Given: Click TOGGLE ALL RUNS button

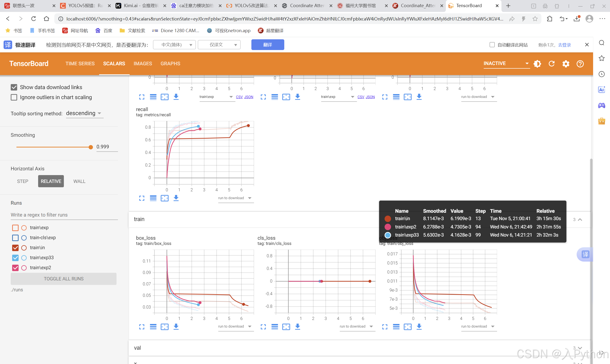Looking at the screenshot, I should (64, 279).
